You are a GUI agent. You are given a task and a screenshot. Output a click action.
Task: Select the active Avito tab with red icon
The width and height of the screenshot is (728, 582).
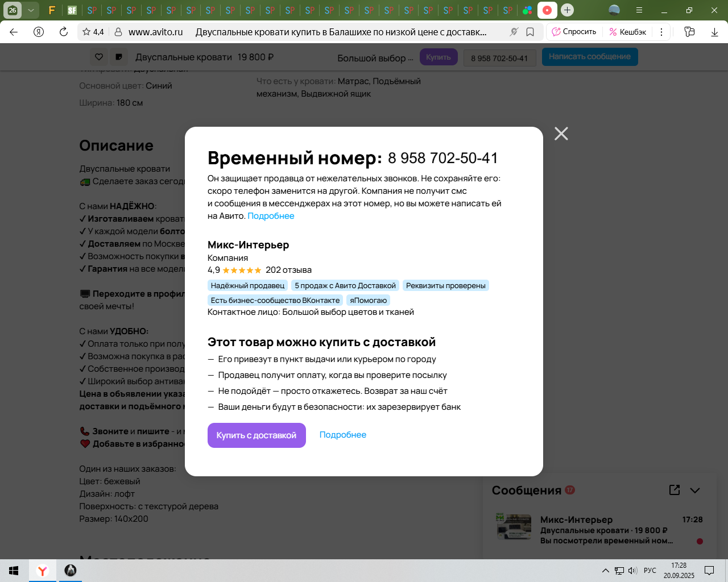(547, 10)
